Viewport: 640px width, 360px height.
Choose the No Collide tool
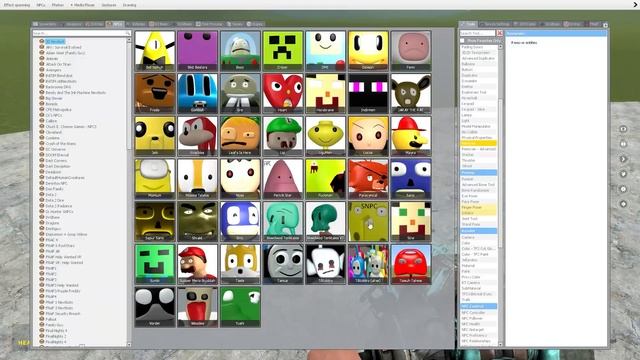[x=478, y=132]
